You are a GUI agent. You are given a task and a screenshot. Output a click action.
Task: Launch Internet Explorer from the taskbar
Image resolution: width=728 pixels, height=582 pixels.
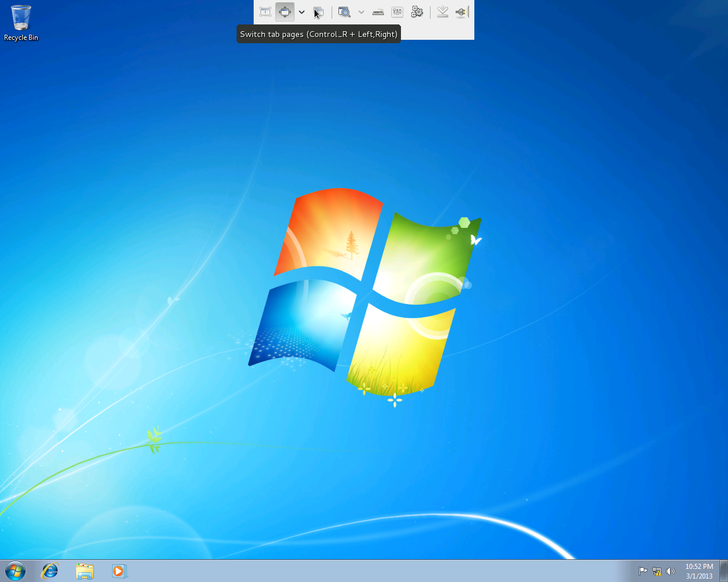pos(50,571)
